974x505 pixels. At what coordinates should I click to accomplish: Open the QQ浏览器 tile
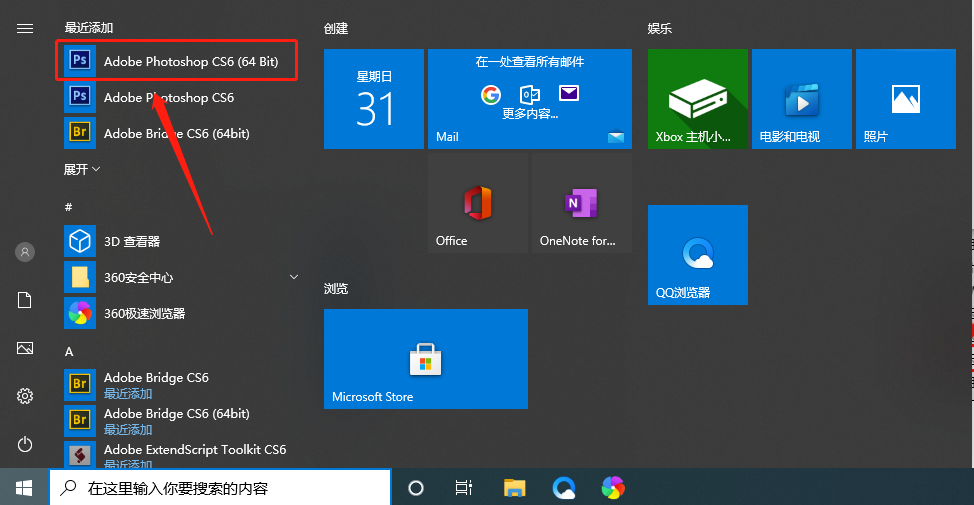pyautogui.click(x=698, y=255)
